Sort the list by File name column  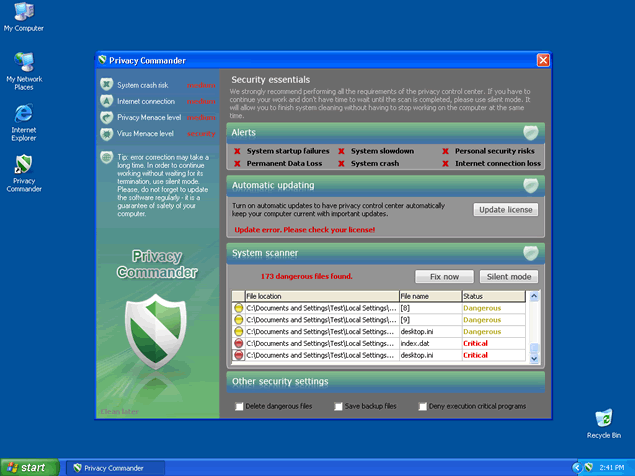point(429,296)
